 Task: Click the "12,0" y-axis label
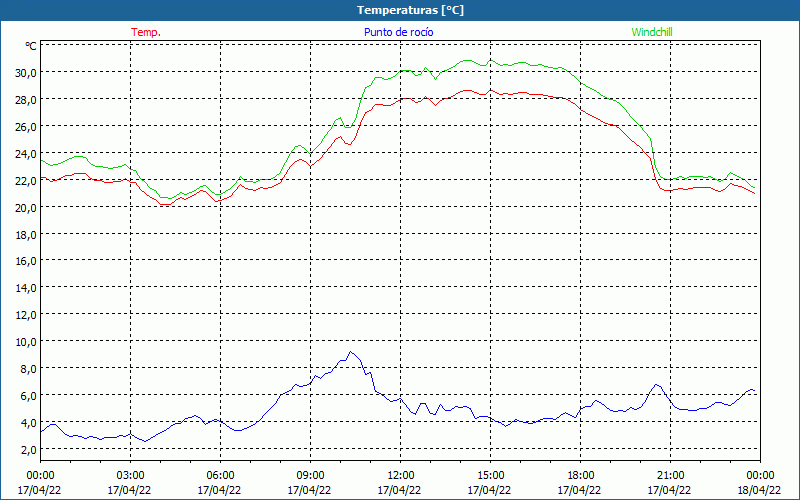coord(26,315)
